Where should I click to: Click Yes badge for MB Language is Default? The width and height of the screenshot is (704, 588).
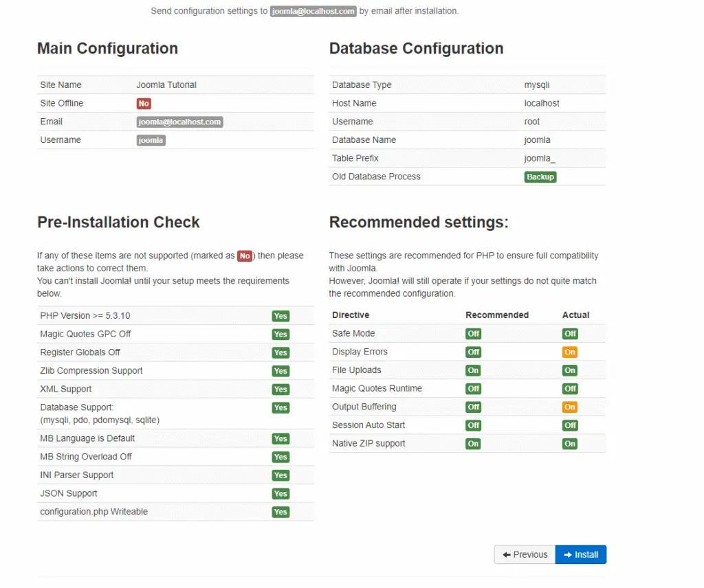tap(280, 439)
